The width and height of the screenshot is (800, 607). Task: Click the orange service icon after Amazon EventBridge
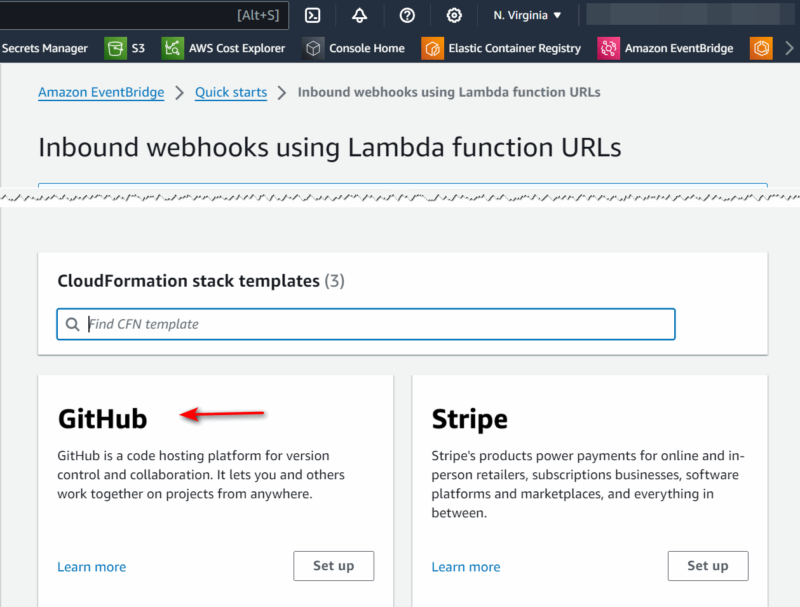(761, 48)
